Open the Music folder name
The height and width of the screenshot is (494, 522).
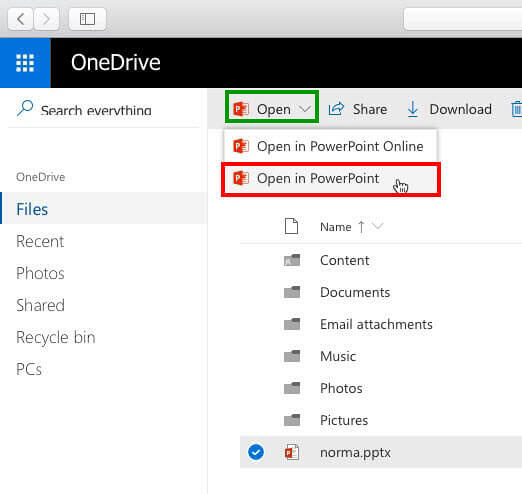pyautogui.click(x=338, y=356)
